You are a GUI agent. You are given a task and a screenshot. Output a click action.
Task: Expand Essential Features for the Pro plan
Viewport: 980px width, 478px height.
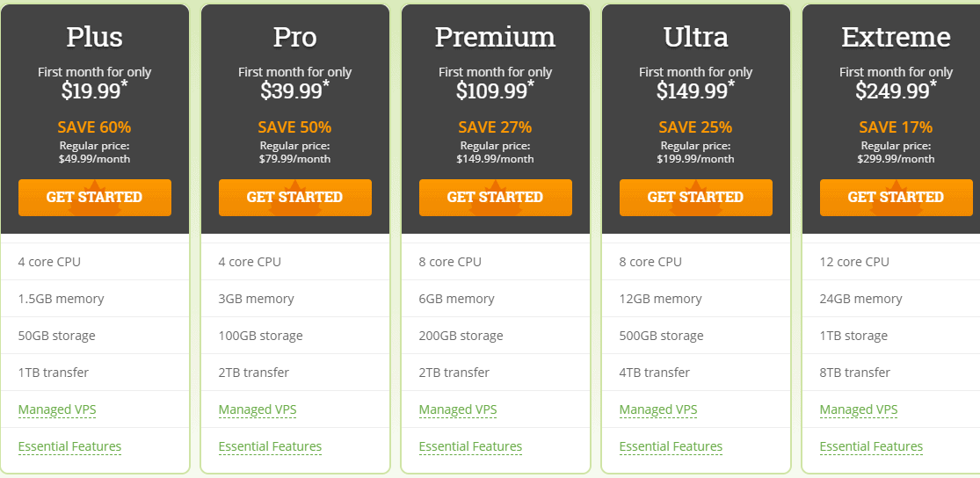(x=270, y=446)
